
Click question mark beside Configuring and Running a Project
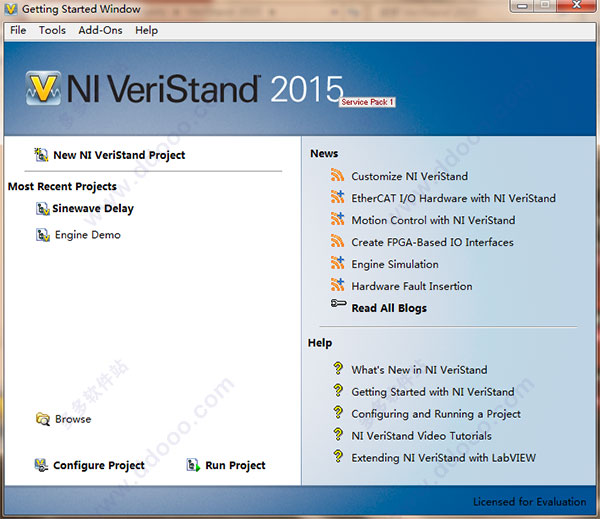(x=338, y=412)
